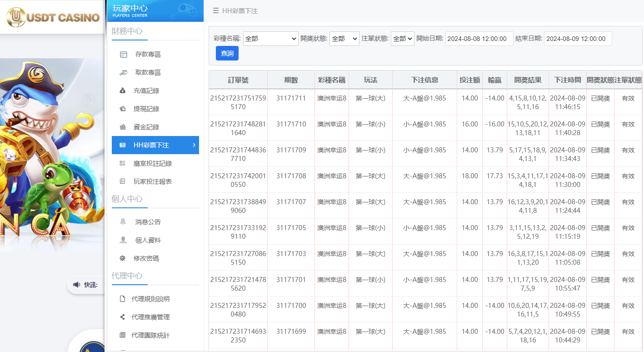The height and width of the screenshot is (352, 644).
Task: Open the 充值記錄 recharge record icon
Action: coord(124,91)
